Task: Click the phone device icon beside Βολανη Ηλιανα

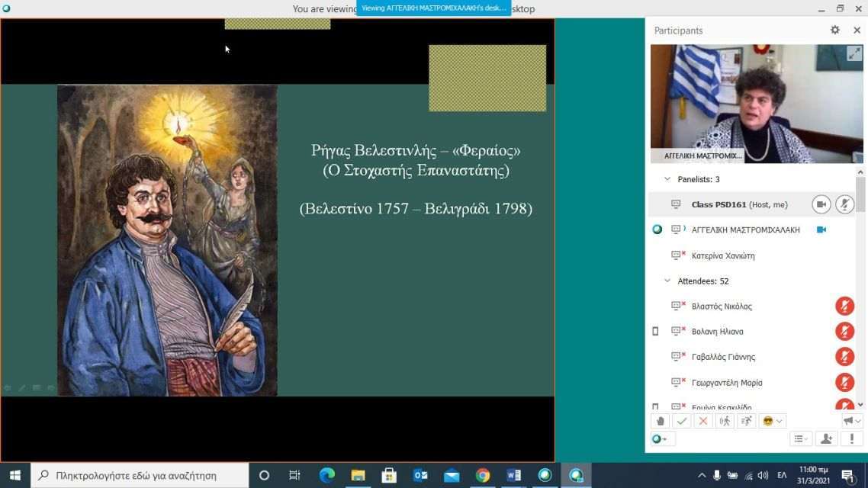Action: click(x=655, y=332)
